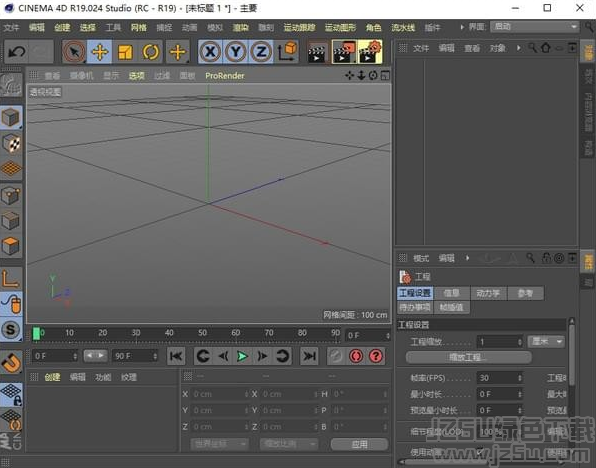
Task: Click timeline preview range arrows slider
Action: (95, 355)
